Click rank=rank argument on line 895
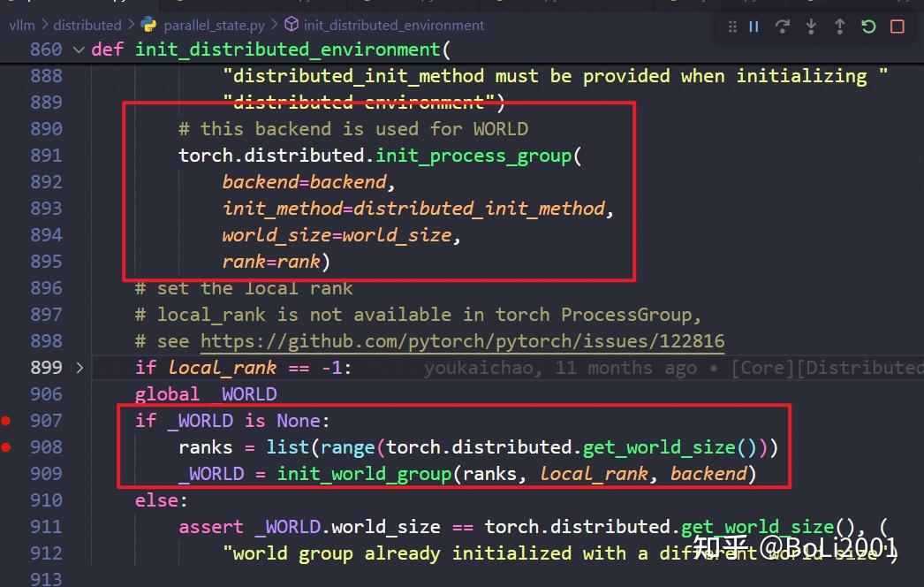924x587 pixels. click(x=271, y=262)
